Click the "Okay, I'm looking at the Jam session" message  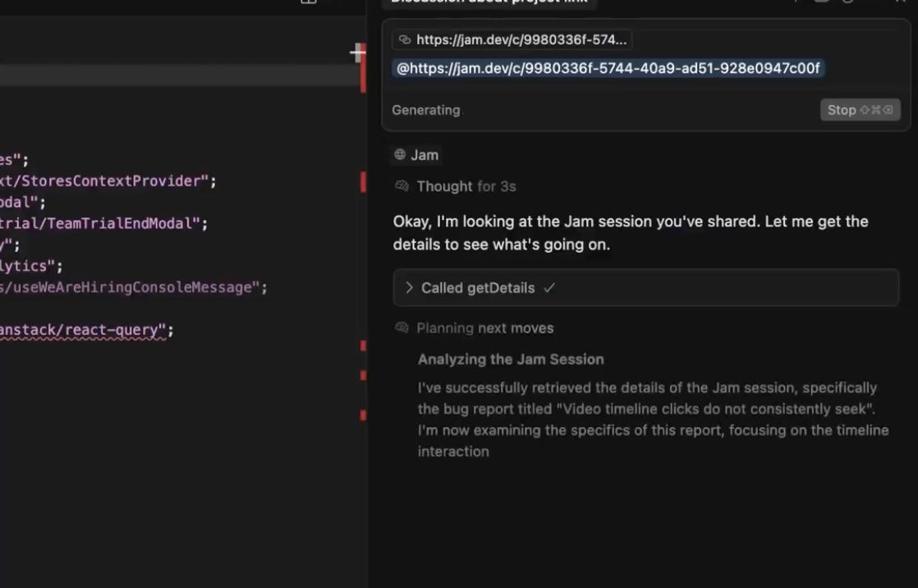click(631, 233)
